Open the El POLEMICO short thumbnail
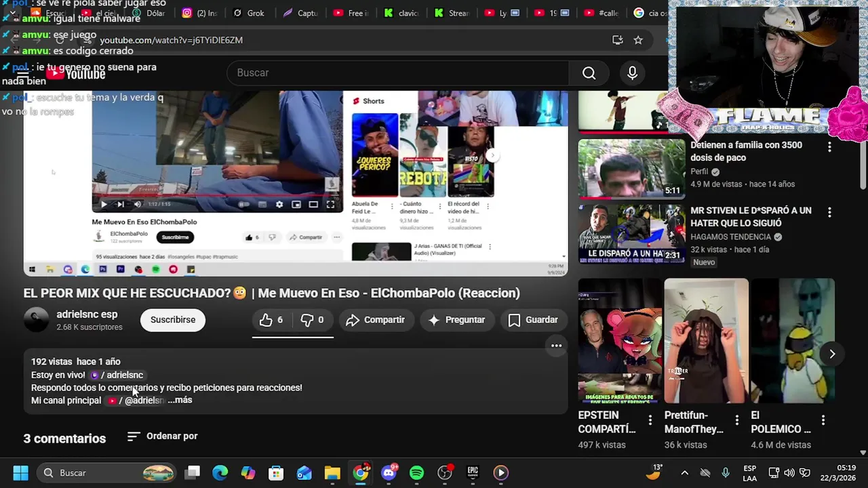868x488 pixels. point(793,341)
